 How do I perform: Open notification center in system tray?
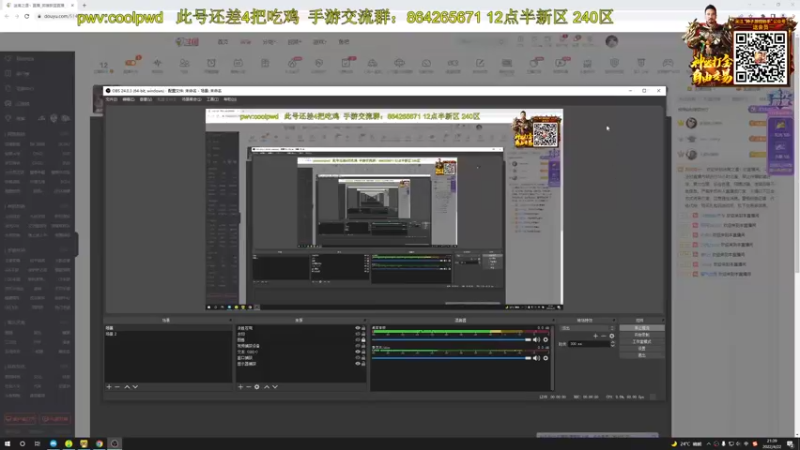point(790,444)
